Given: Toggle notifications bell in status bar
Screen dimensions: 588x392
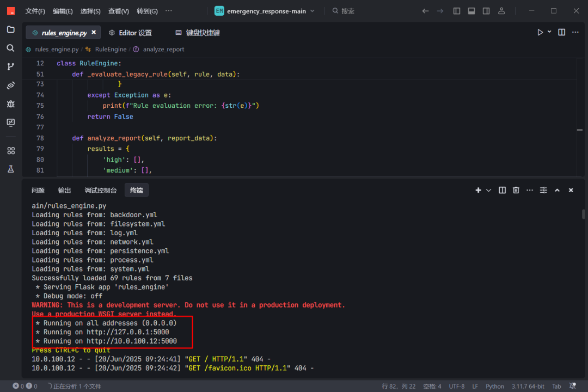Looking at the screenshot, I should (573, 386).
